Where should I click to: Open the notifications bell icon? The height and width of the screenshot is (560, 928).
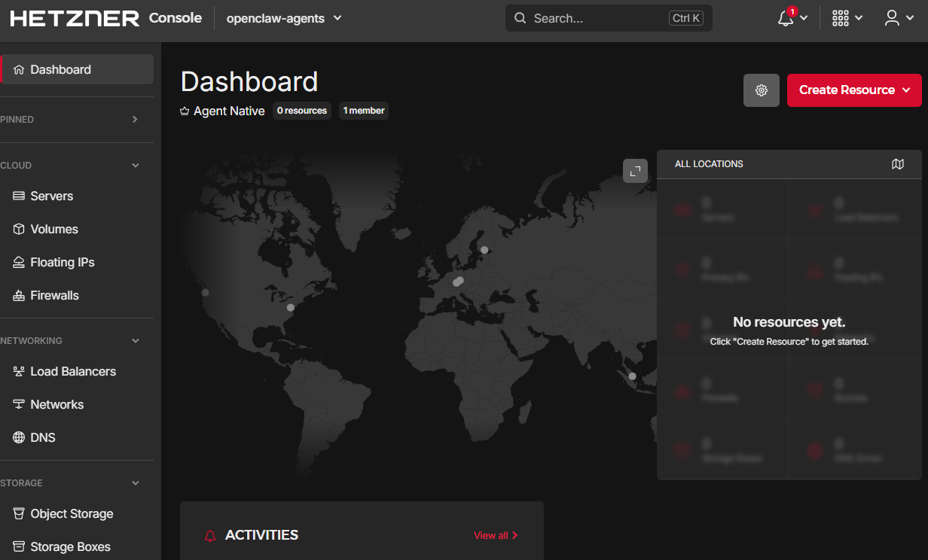coord(786,17)
